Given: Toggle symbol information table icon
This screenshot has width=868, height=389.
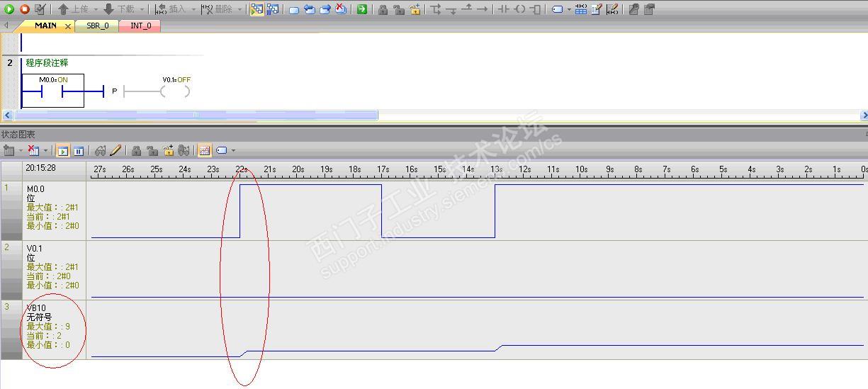Looking at the screenshot, I should 581,9.
